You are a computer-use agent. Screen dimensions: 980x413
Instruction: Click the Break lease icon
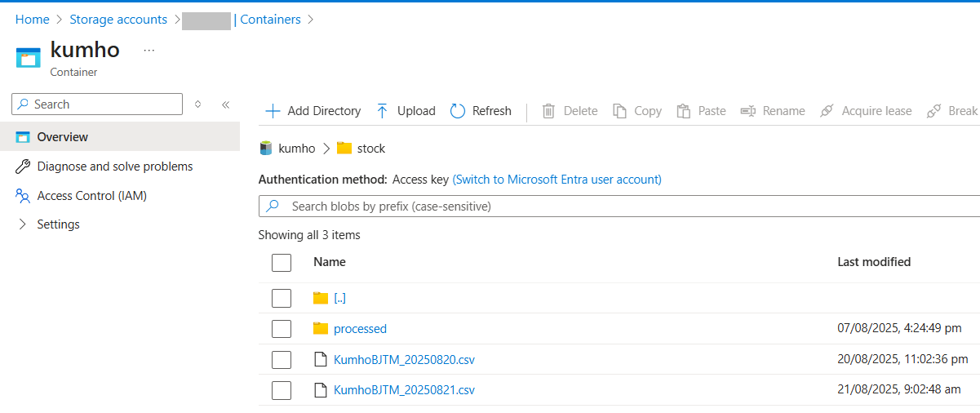(x=933, y=111)
